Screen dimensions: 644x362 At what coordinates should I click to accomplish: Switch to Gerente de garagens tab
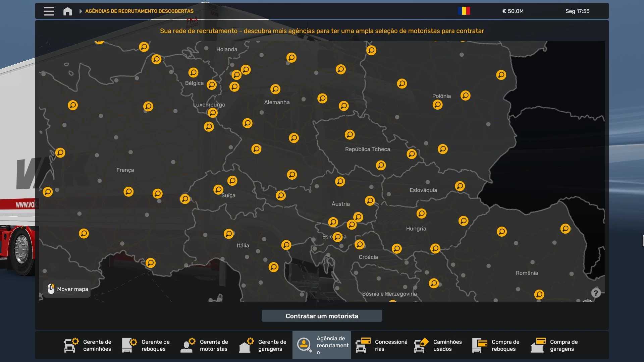[263, 345]
